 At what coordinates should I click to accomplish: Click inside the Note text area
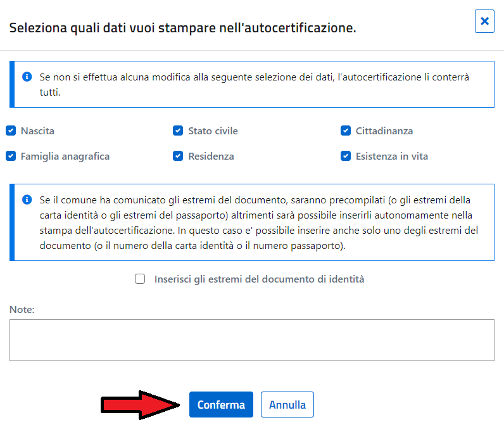[x=252, y=340]
